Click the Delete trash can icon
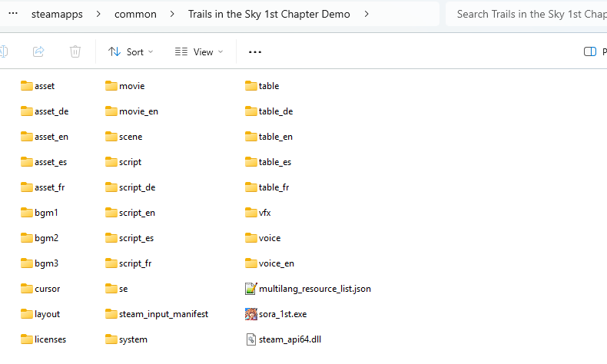 pyautogui.click(x=75, y=51)
